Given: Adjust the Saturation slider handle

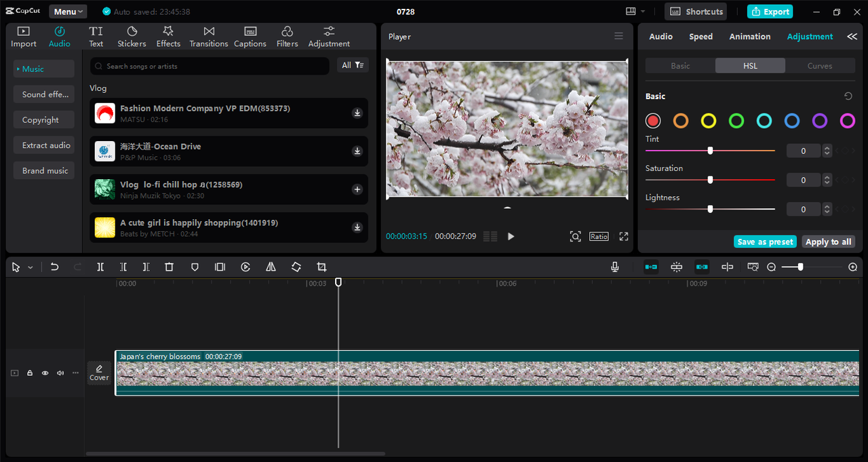Looking at the screenshot, I should click(710, 180).
